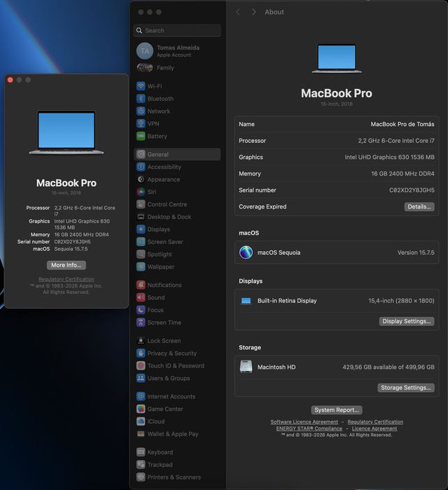The width and height of the screenshot is (448, 490).
Task: Click the MacBook Pro image in Settings window
Action: tap(337, 59)
